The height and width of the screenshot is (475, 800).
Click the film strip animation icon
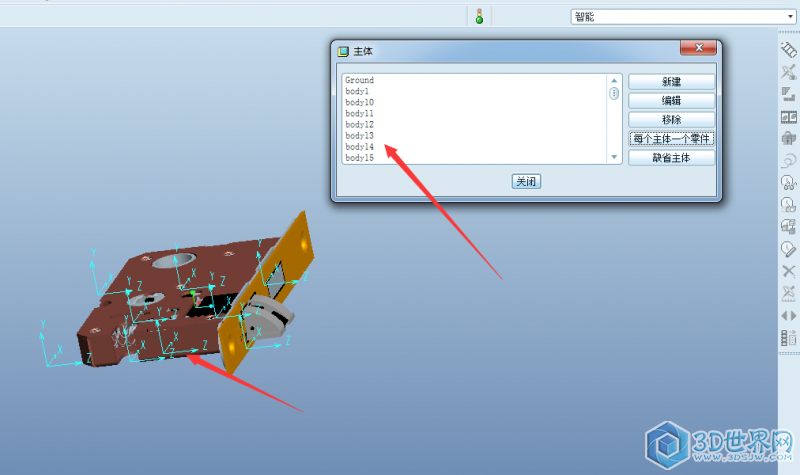[788, 50]
